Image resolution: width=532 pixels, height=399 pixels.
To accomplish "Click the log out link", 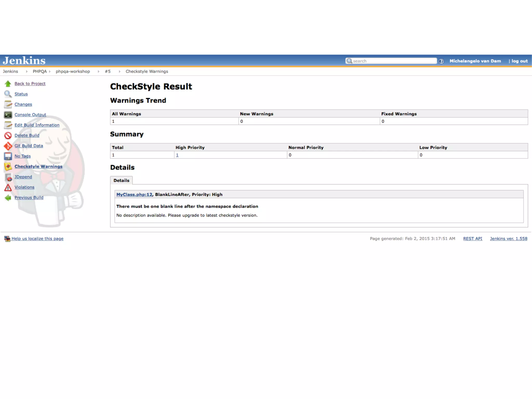I will click(x=520, y=61).
